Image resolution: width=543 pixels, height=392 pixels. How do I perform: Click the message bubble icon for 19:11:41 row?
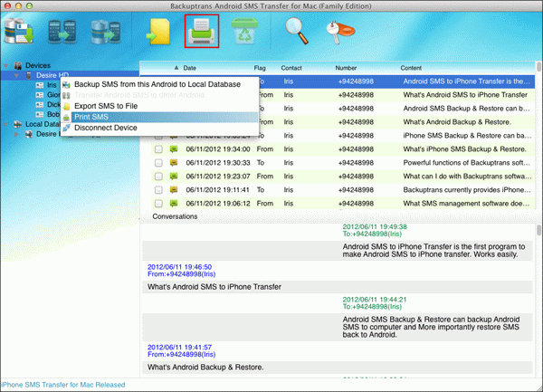(x=174, y=189)
